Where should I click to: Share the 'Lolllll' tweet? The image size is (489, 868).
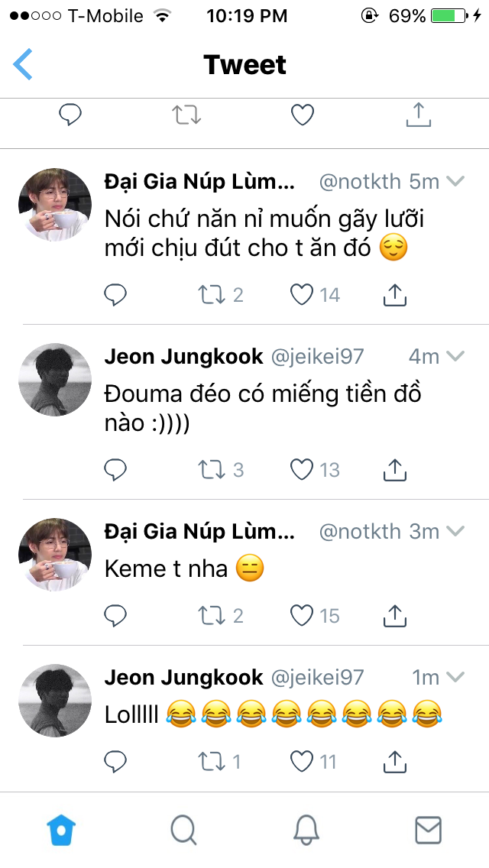(x=394, y=760)
